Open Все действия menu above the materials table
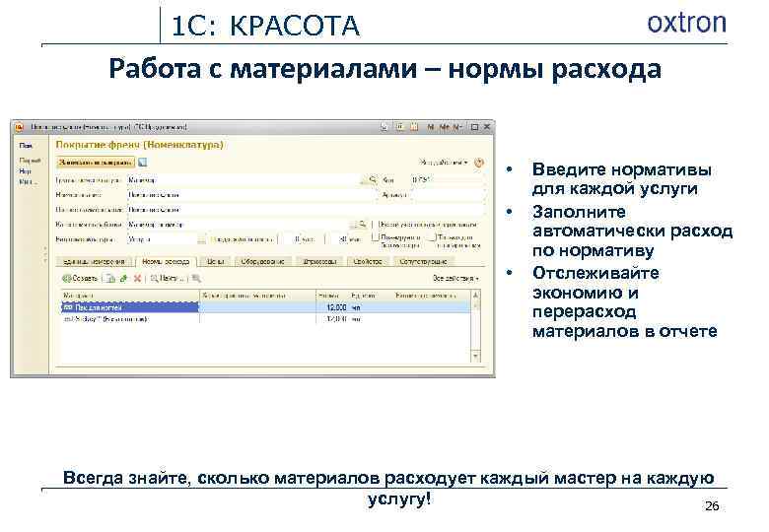769x532 pixels. (455, 278)
